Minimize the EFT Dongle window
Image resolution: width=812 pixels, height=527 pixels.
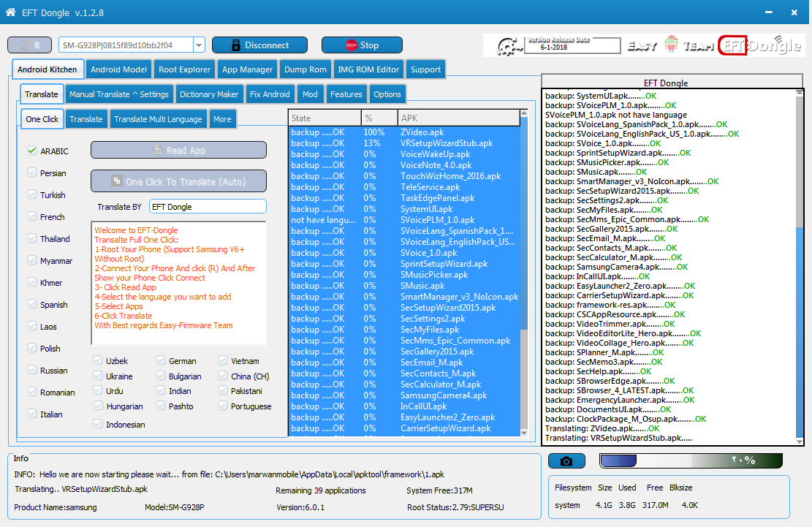[768, 12]
